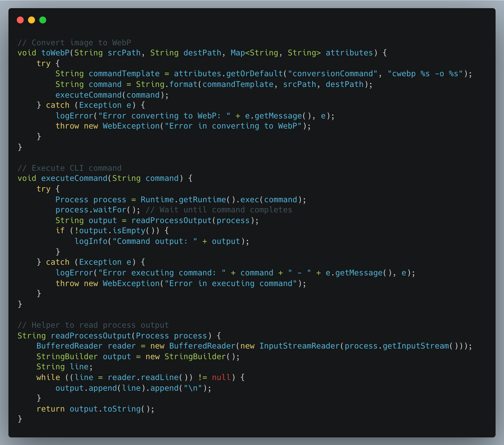Click the "Error in executing command" string
This screenshot has height=445, width=504.
click(231, 284)
